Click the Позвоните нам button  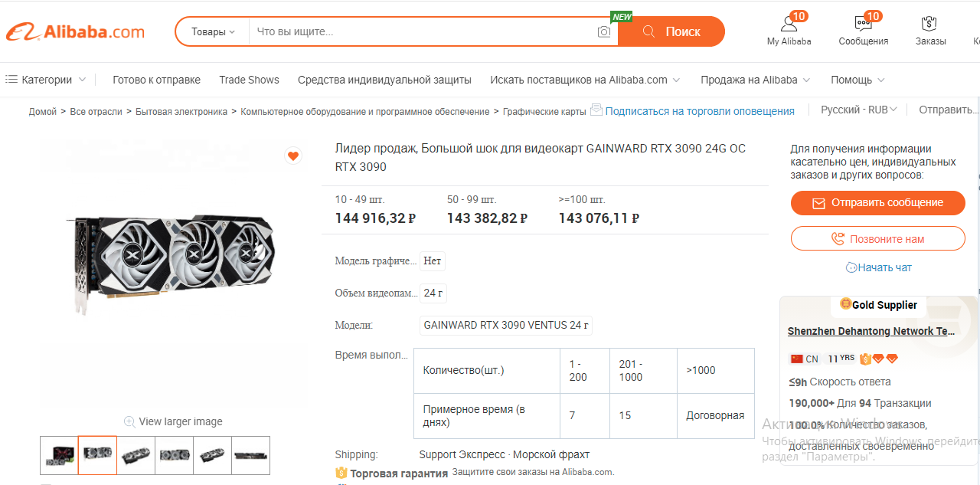coord(878,238)
